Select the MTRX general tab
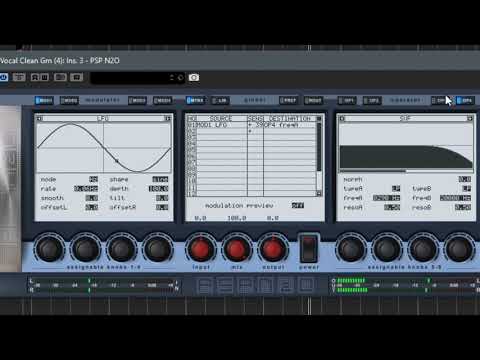The width and height of the screenshot is (480, 360). pyautogui.click(x=195, y=100)
